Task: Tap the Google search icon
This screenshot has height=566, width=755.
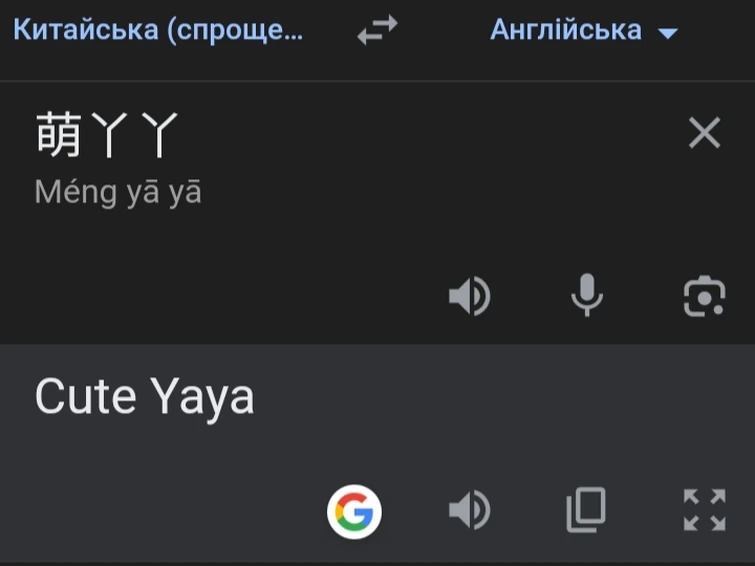Action: (354, 512)
